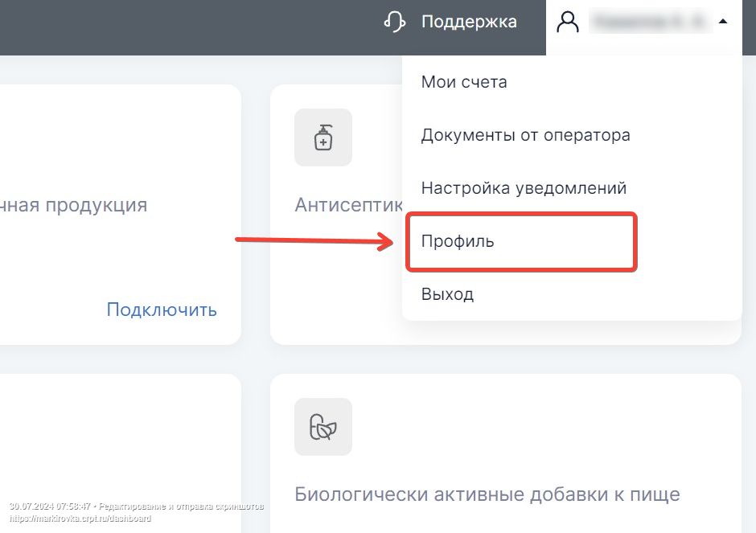Viewport: 756px width, 533px height.
Task: Collapse the user menu caret arrow
Action: click(x=723, y=21)
